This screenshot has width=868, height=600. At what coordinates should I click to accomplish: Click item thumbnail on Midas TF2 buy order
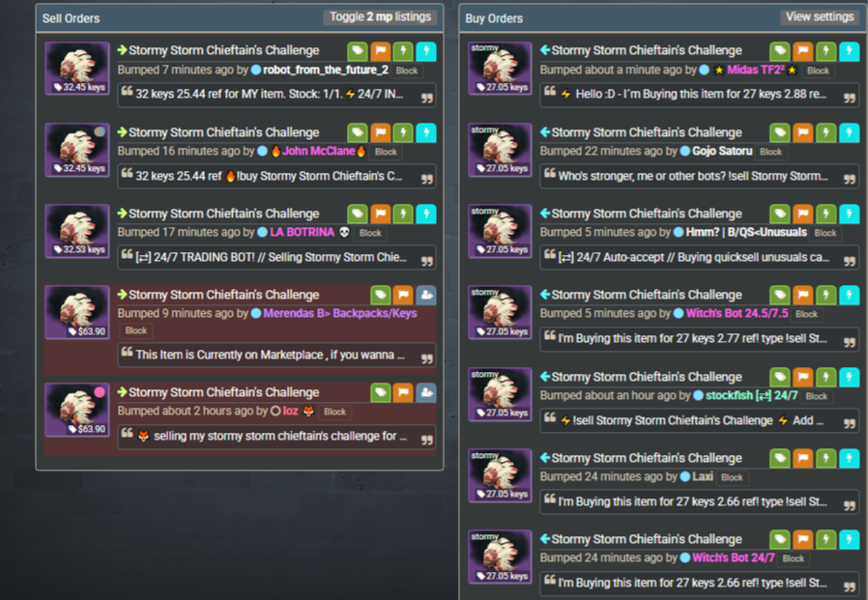pos(500,69)
